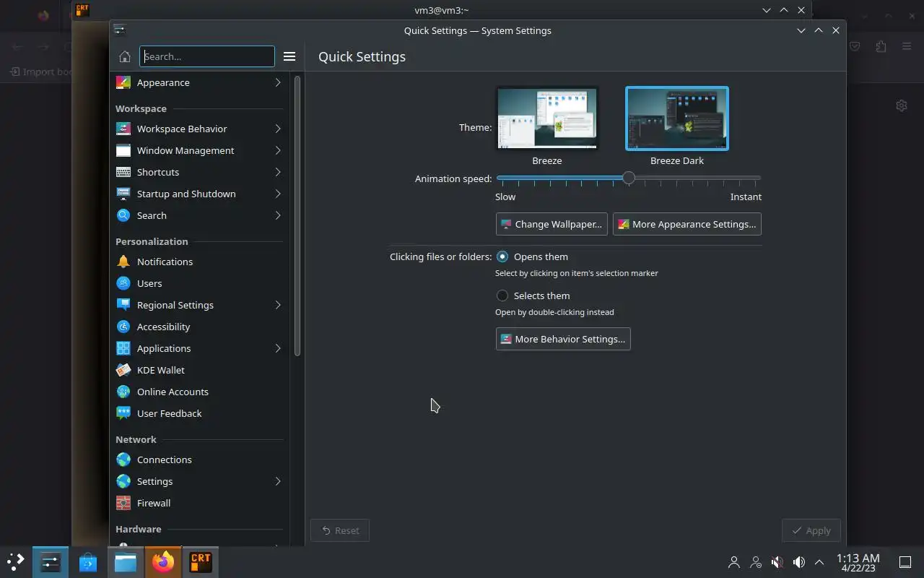Open the clock showing 1:13 AM
This screenshot has height=578, width=924.
tap(858, 562)
